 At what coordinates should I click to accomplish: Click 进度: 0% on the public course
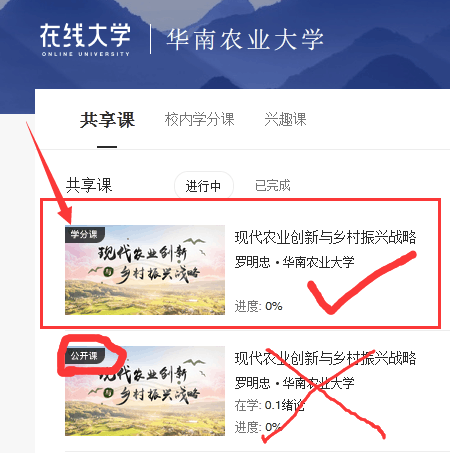(258, 427)
